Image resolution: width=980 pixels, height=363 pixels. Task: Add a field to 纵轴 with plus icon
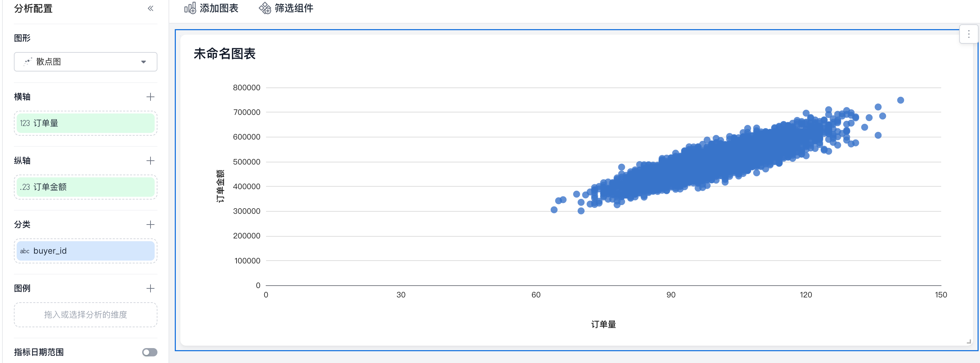pos(150,161)
